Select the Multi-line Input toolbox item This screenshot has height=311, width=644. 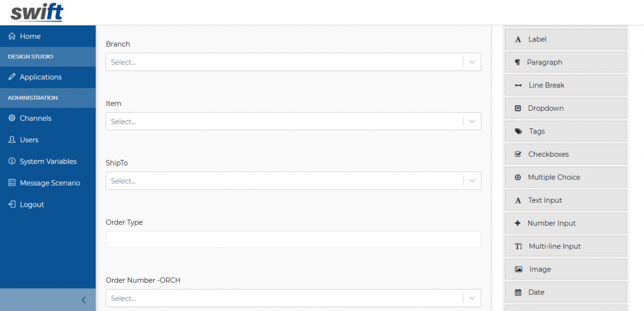coord(565,246)
